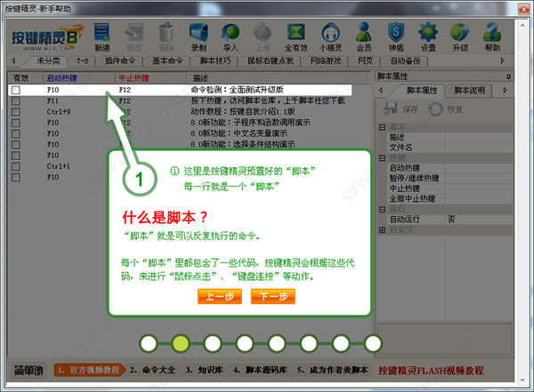534x392 pixels.
Task: Switch to the 未分类 tab
Action: click(48, 61)
